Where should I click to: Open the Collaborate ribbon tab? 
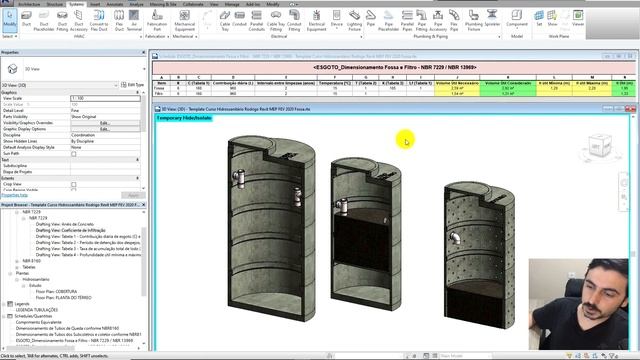(x=193, y=4)
